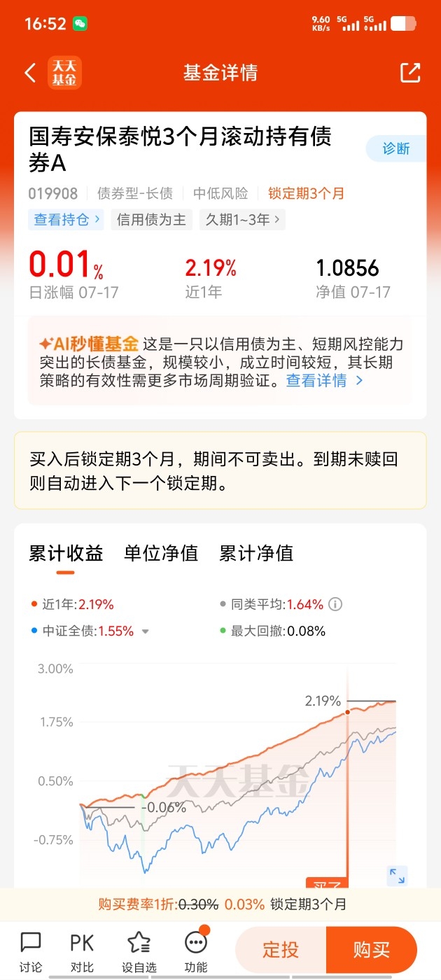Tap the 购买 buy button
Viewport: 441px width, 980px height.
(x=372, y=950)
